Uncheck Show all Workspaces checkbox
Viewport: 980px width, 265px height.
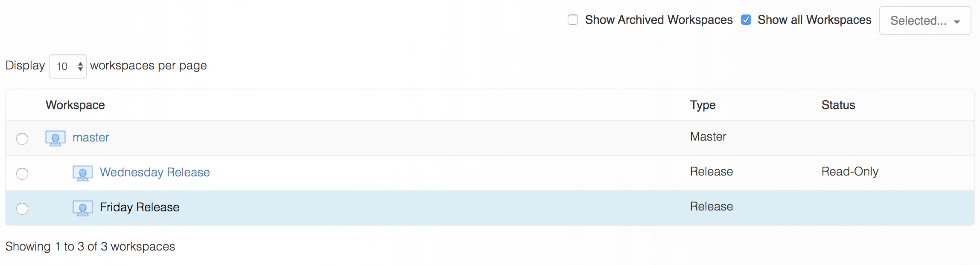[x=746, y=20]
